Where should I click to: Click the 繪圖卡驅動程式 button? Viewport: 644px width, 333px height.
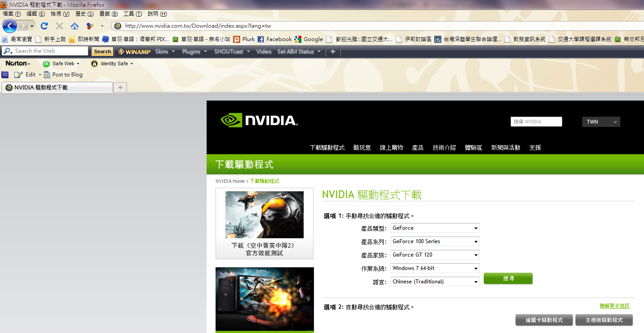[x=545, y=320]
